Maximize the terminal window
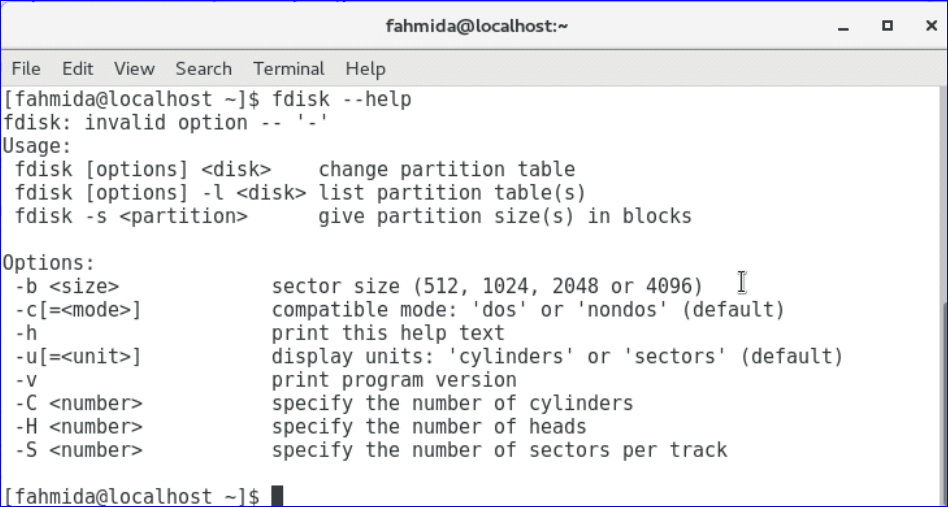Screen dimensions: 948x507 click(887, 26)
